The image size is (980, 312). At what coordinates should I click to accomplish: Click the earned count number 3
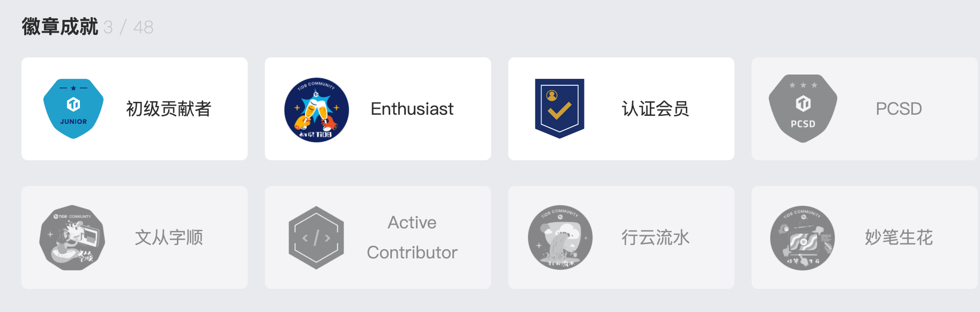(x=108, y=27)
